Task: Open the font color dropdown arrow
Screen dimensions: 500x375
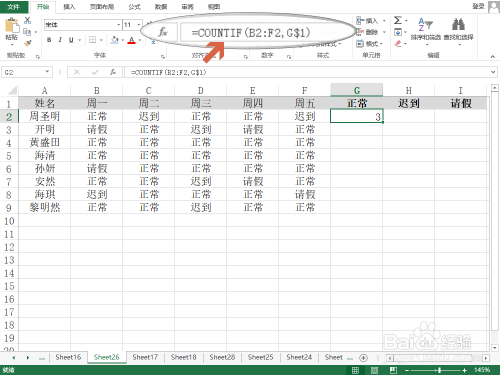Action: click(x=140, y=40)
